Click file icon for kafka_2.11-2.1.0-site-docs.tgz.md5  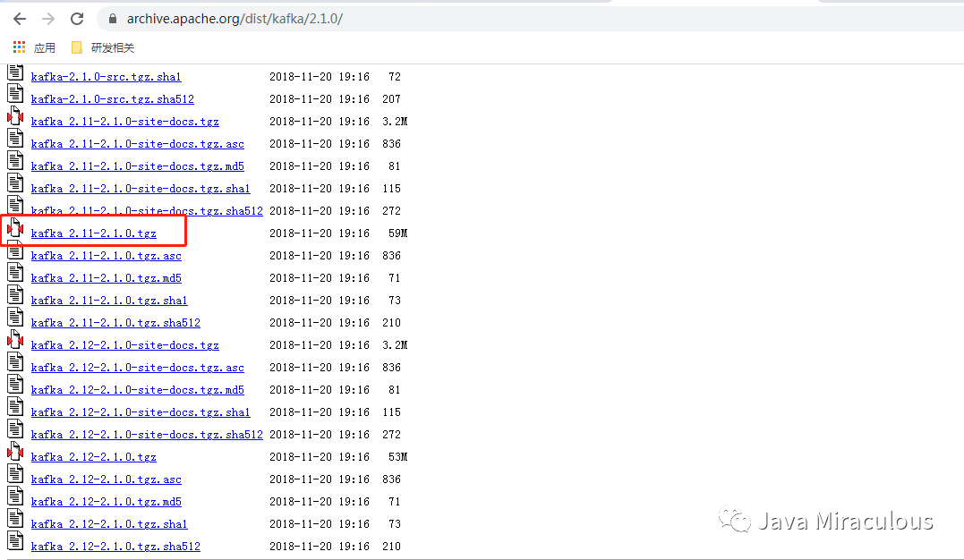click(15, 160)
